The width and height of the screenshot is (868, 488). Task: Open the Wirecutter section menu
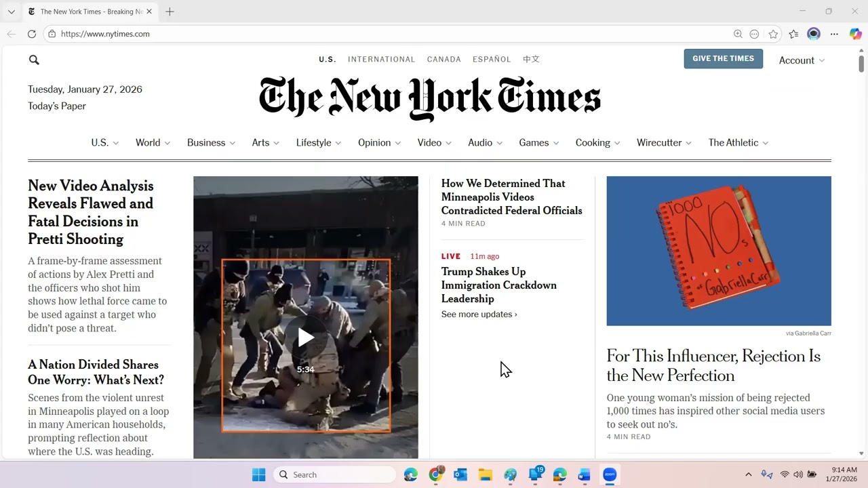click(x=664, y=142)
